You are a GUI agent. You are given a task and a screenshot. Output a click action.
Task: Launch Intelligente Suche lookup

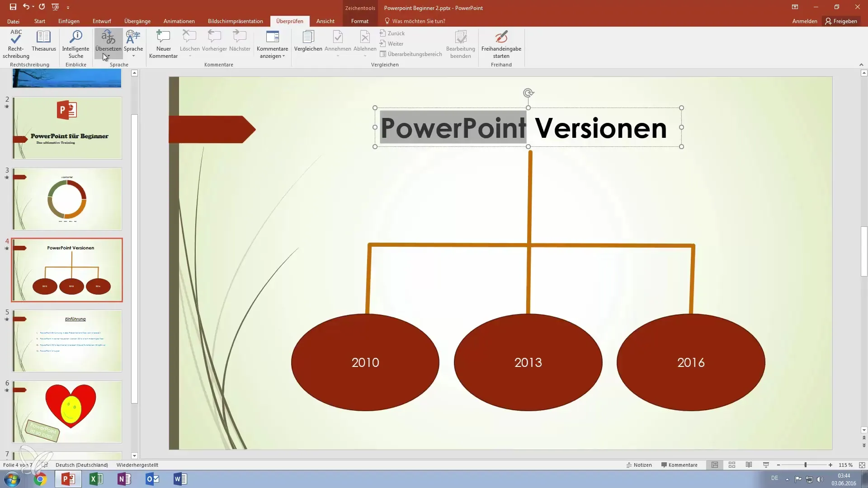[x=75, y=44]
